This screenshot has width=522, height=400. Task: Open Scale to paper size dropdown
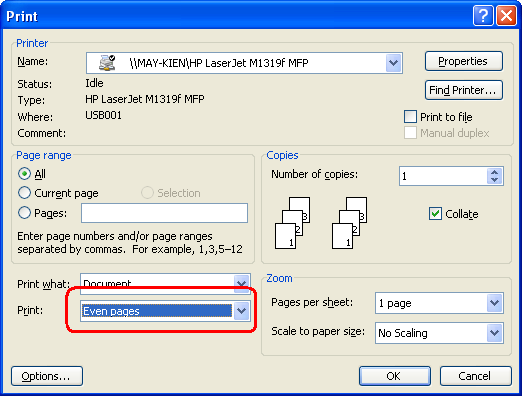tap(494, 332)
